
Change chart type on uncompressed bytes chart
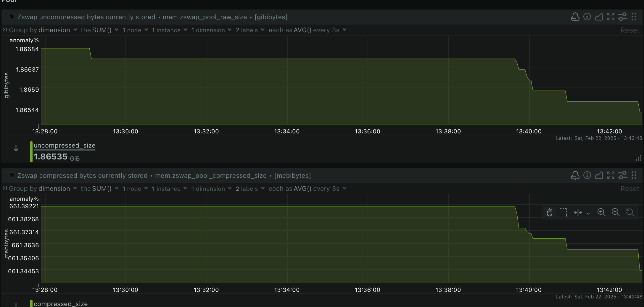(599, 17)
